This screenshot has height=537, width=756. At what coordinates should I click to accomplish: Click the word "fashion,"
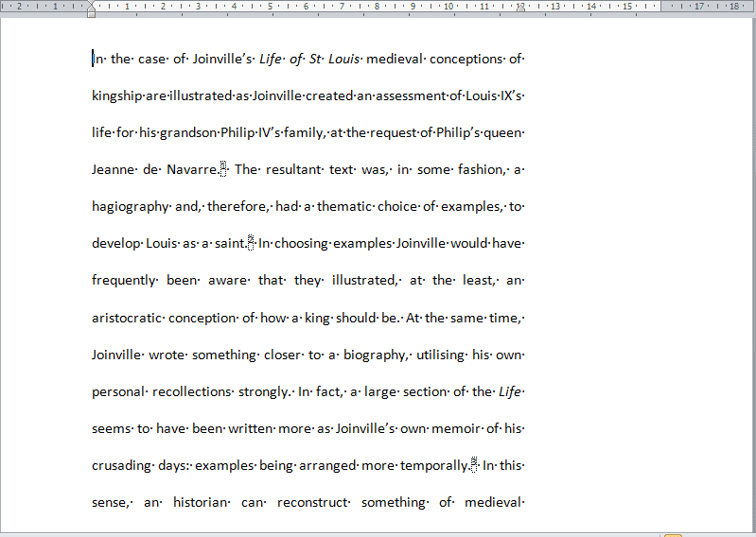tap(481, 169)
